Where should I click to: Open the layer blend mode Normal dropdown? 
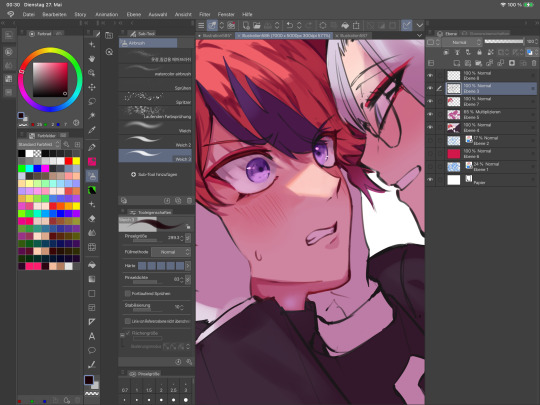pyautogui.click(x=461, y=42)
